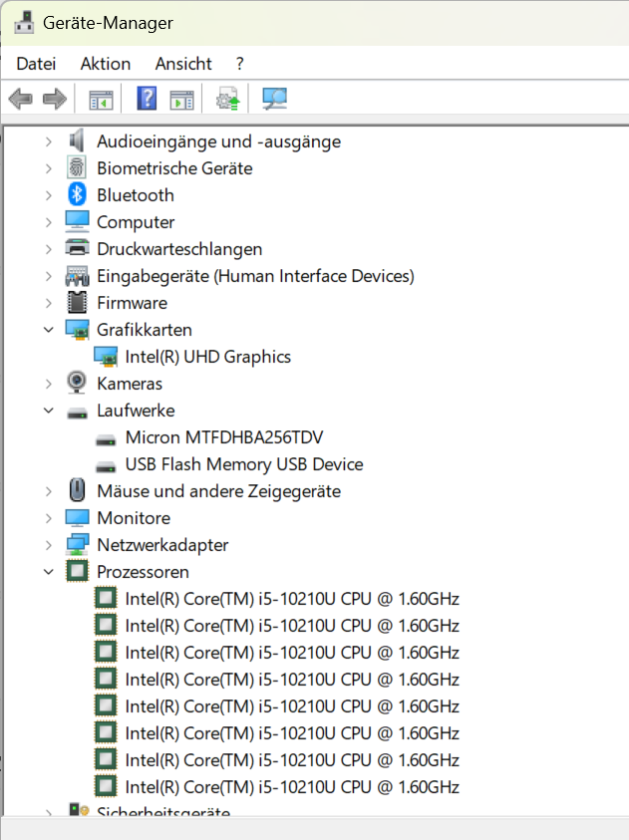629x840 pixels.
Task: Expand the Kameras node
Action: point(49,384)
